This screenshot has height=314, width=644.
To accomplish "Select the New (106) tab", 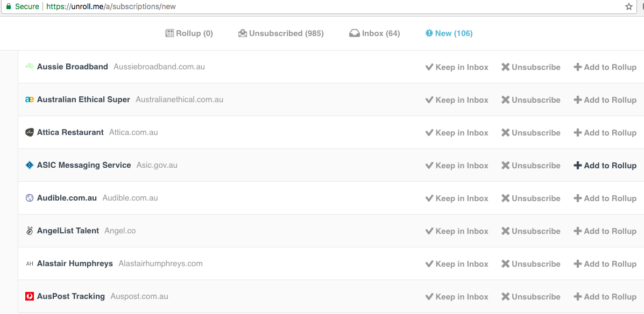I will pyautogui.click(x=448, y=33).
